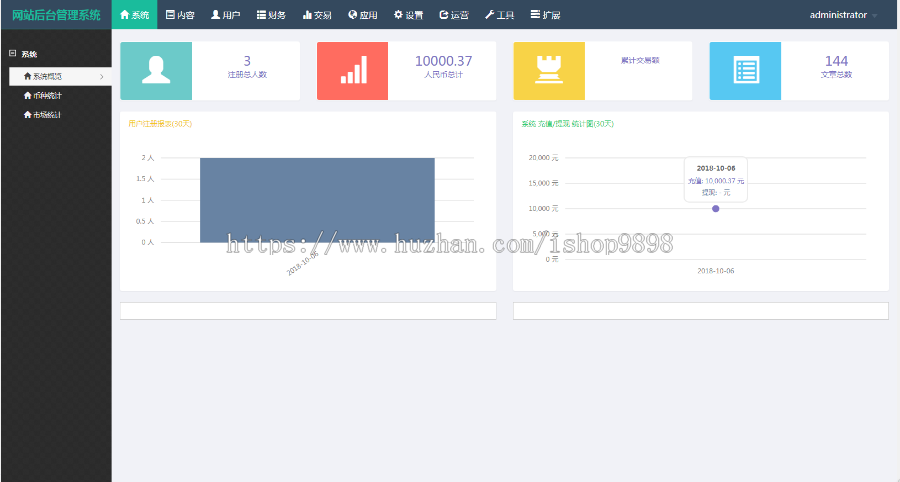Click the 网站后台管理系统 site title
This screenshot has width=900, height=482.
point(56,15)
